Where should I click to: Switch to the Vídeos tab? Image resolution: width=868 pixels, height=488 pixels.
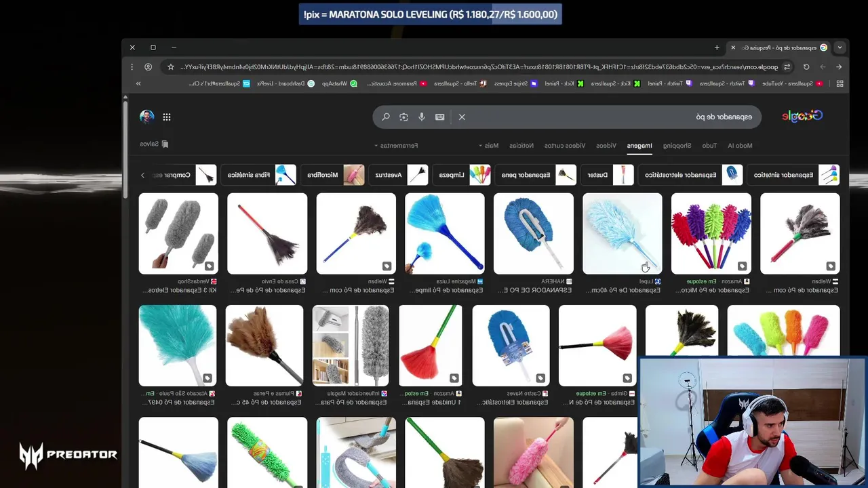pos(606,145)
